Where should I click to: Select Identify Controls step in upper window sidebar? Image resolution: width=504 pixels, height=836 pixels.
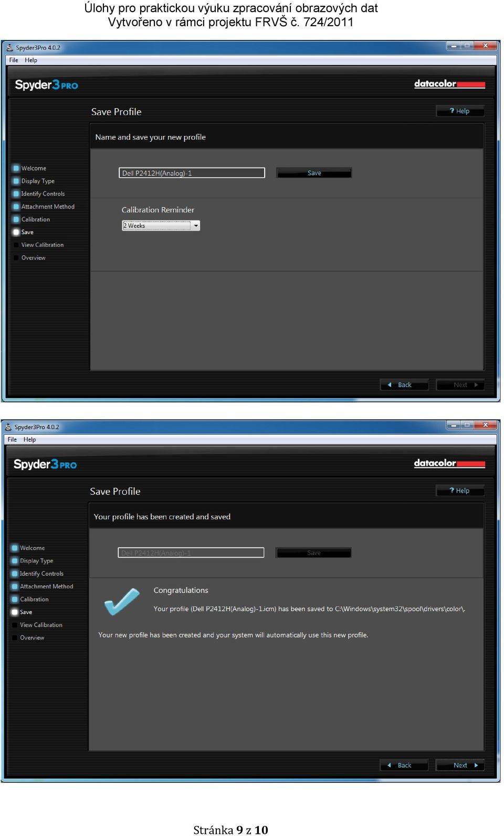click(39, 194)
